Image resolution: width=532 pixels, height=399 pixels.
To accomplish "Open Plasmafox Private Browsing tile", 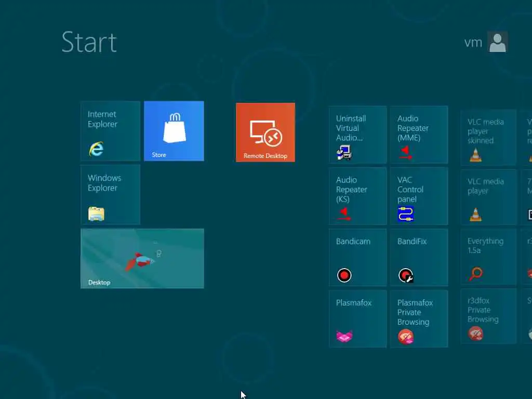I will [x=419, y=319].
